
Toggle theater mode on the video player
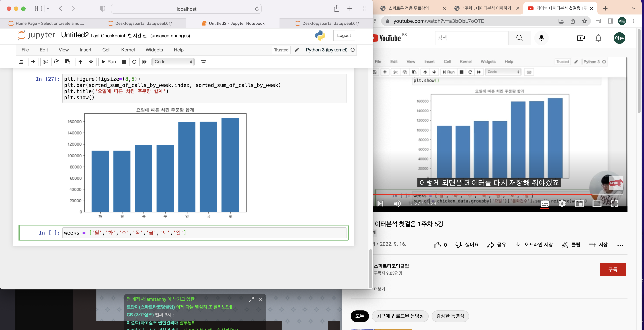pos(597,203)
